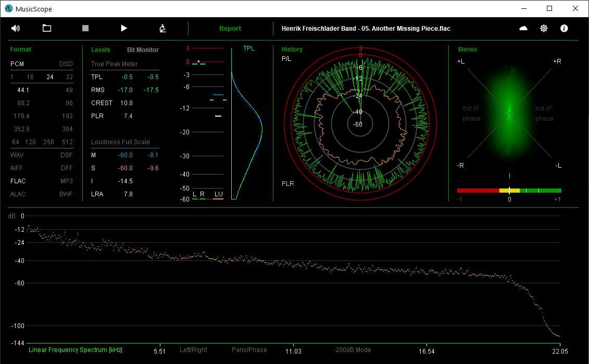Image resolution: width=589 pixels, height=364 pixels.
Task: Click the microscope analysis icon
Action: tap(162, 28)
